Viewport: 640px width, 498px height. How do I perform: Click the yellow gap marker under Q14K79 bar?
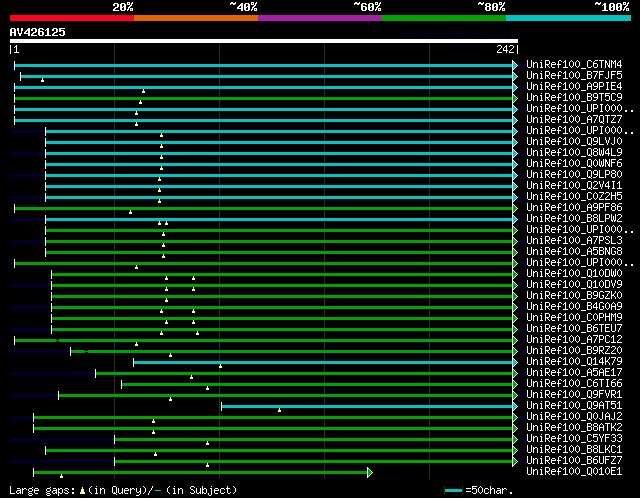coord(220,366)
